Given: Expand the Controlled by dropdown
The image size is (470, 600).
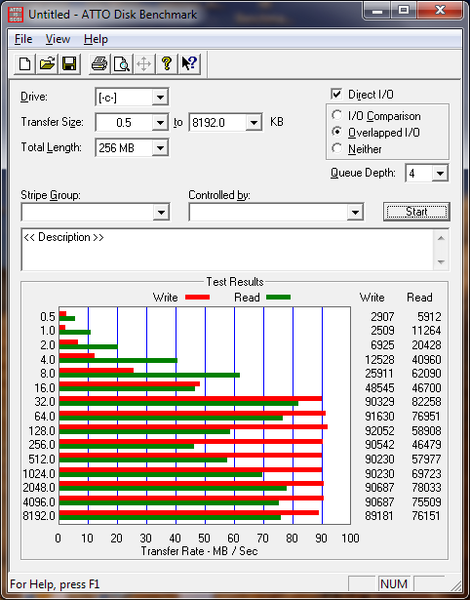Looking at the screenshot, I should [x=355, y=212].
